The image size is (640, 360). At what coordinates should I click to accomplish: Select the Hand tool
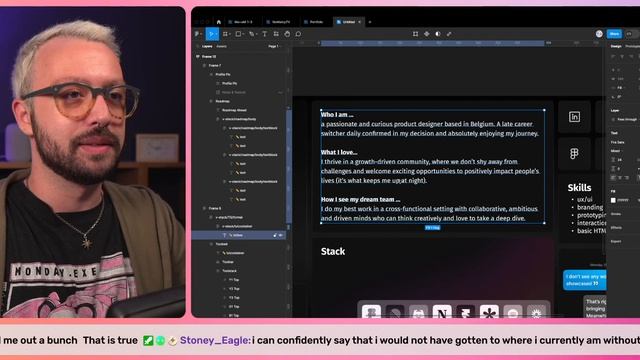click(x=287, y=34)
